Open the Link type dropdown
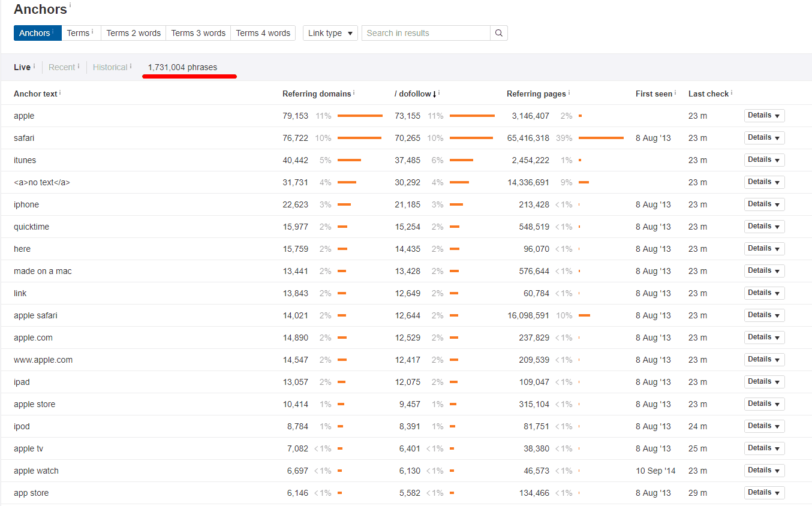This screenshot has height=506, width=812. (x=330, y=33)
